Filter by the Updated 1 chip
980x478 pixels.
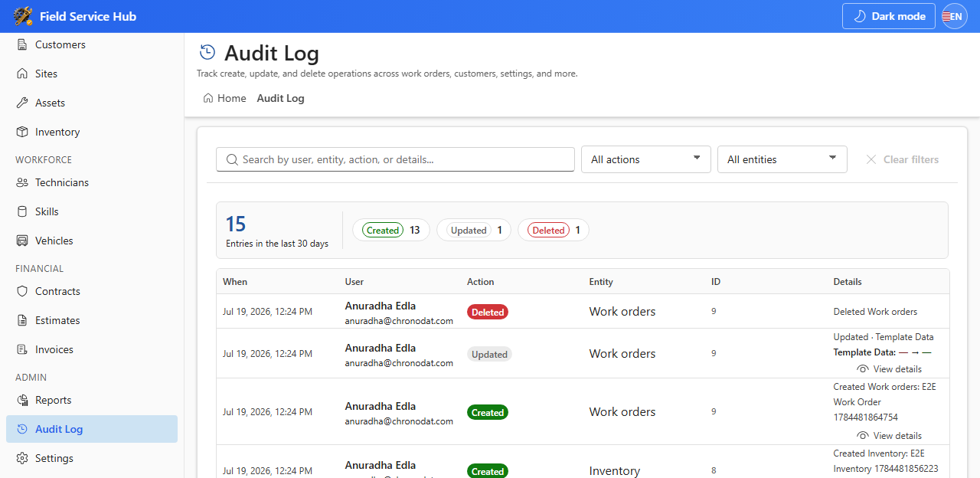click(x=473, y=230)
